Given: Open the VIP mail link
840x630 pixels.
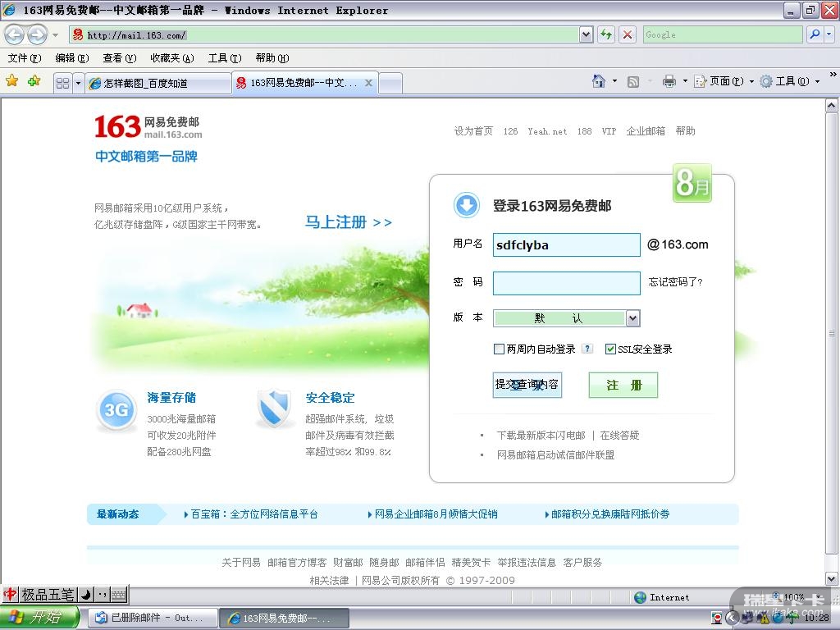Looking at the screenshot, I should point(609,131).
